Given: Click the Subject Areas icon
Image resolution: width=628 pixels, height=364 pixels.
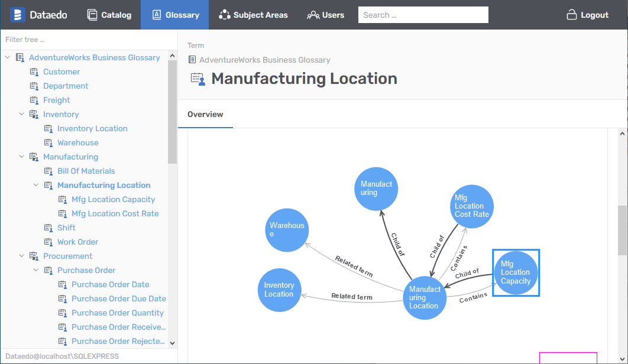Looking at the screenshot, I should click(x=225, y=15).
